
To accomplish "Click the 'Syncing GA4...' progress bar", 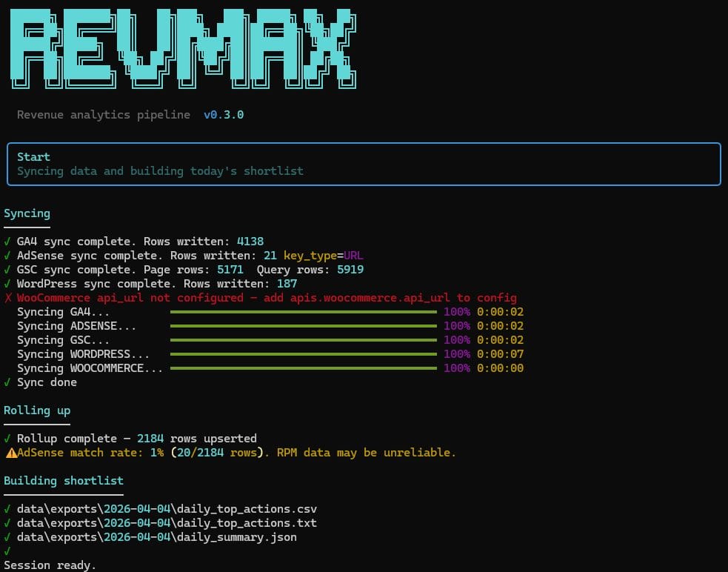I will point(303,312).
